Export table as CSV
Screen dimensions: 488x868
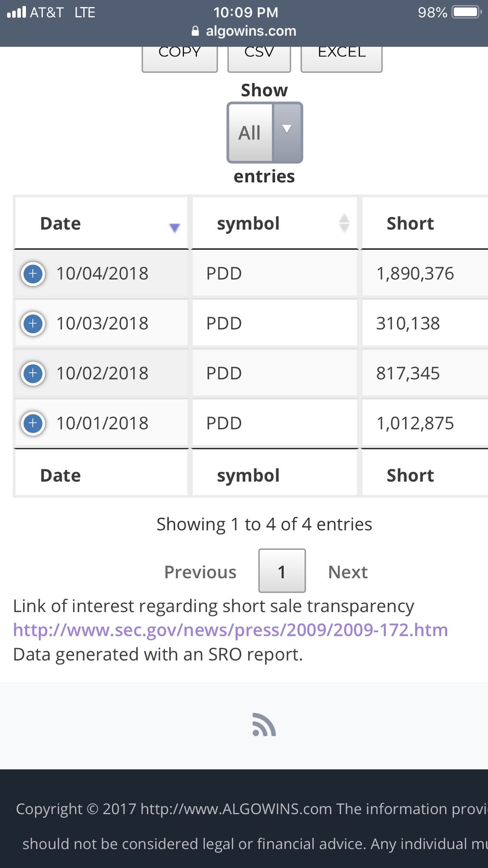[x=259, y=57]
